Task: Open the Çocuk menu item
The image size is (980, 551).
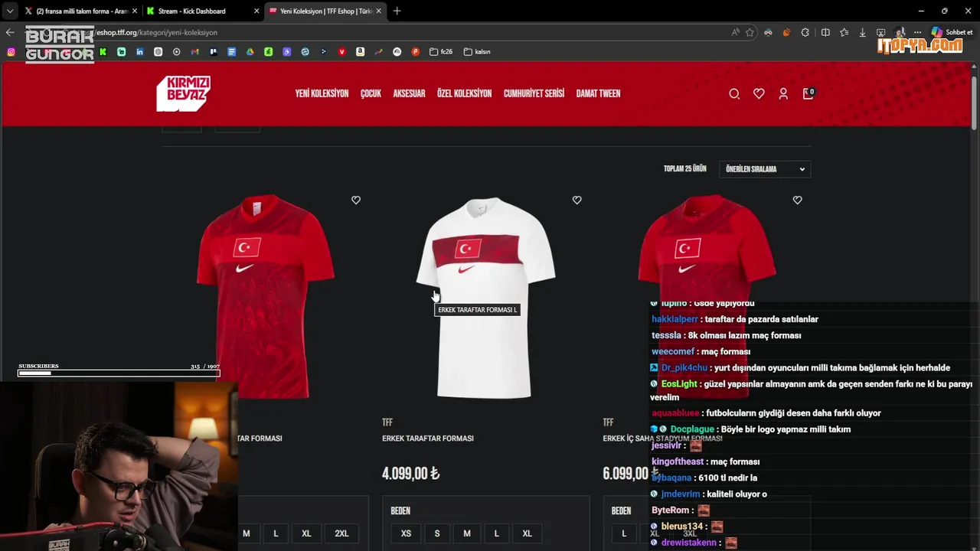Action: point(371,93)
